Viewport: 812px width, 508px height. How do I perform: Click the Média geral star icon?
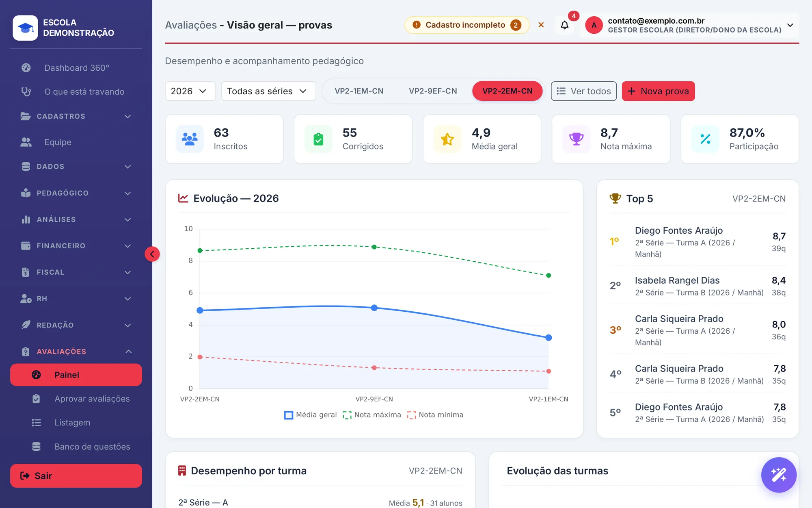(447, 139)
